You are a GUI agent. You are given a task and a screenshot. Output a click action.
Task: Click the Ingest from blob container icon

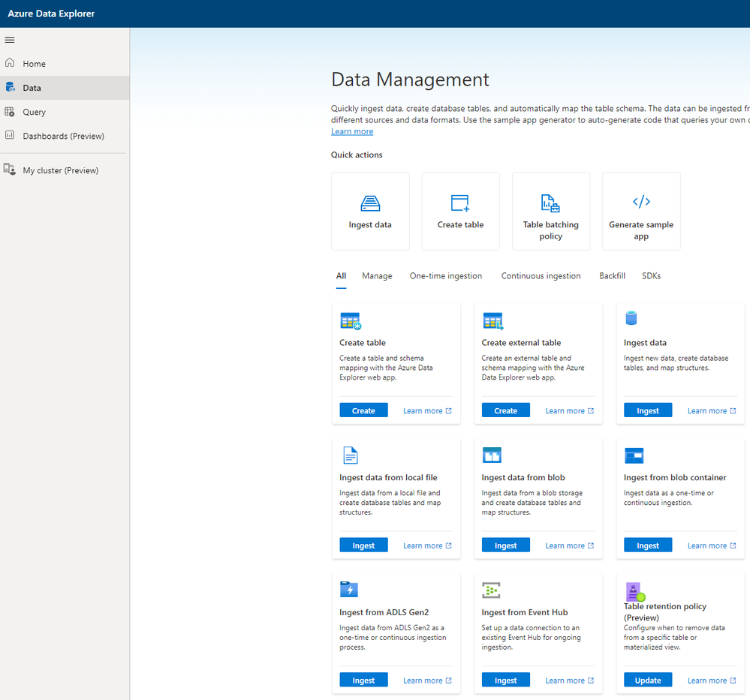tap(634, 455)
